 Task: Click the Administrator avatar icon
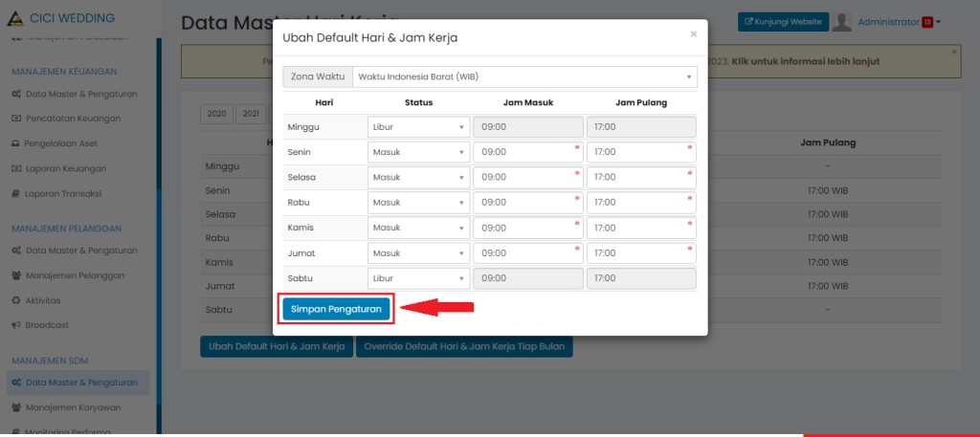(x=842, y=22)
